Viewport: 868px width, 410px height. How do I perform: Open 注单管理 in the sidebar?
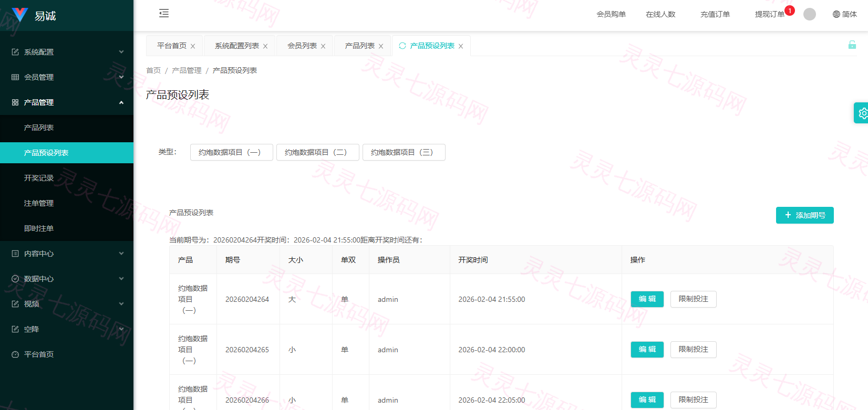(67, 203)
